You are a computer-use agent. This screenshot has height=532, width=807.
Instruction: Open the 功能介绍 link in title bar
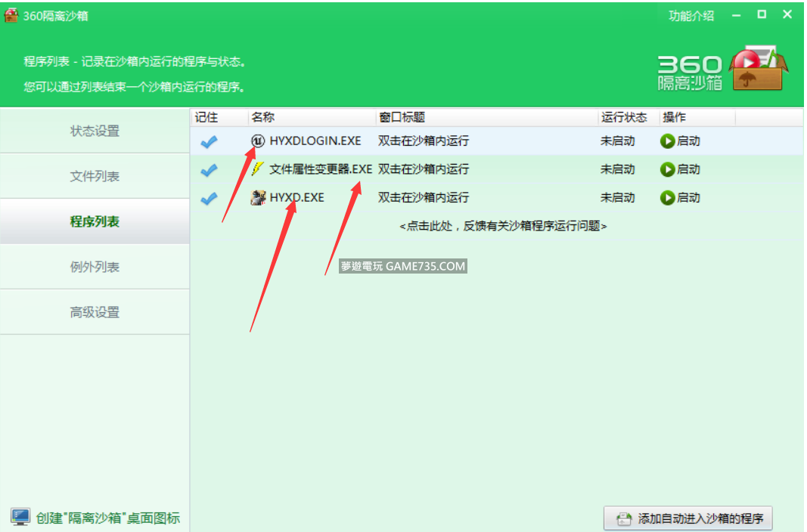(x=691, y=16)
